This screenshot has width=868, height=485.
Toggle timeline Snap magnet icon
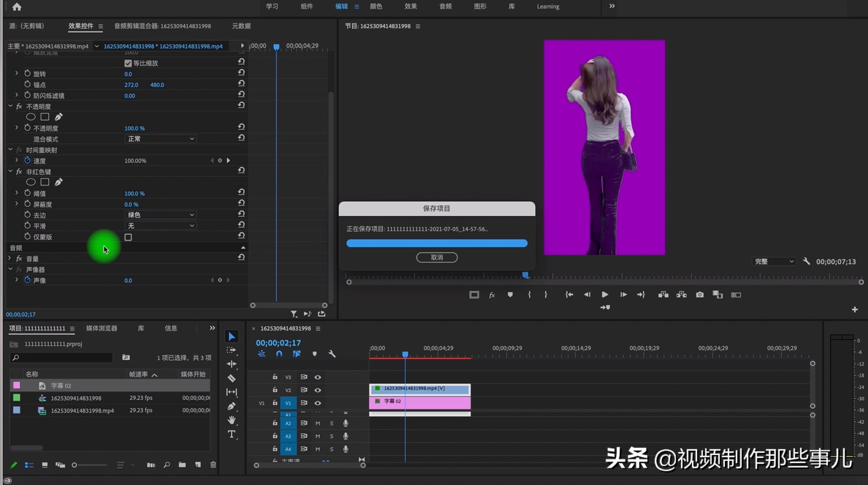tap(279, 353)
